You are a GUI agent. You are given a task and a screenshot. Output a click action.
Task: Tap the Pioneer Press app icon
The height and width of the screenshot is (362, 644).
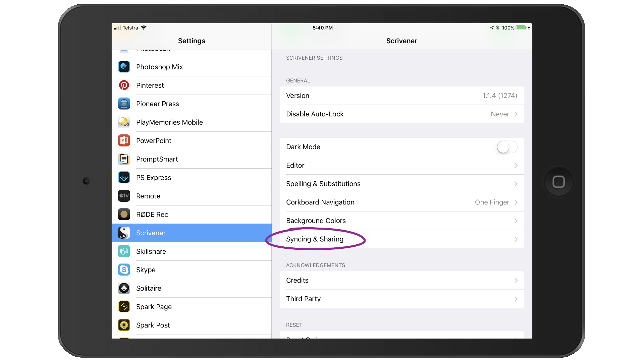point(124,104)
